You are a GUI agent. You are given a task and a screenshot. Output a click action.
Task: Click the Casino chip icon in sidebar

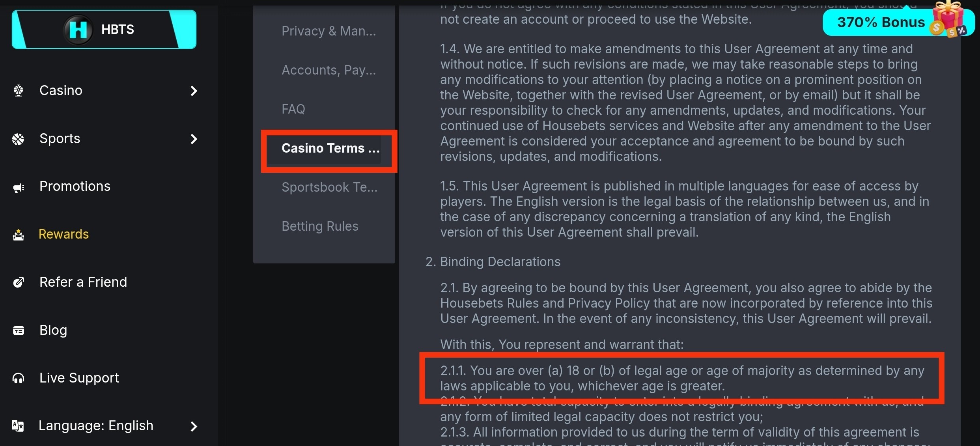18,91
